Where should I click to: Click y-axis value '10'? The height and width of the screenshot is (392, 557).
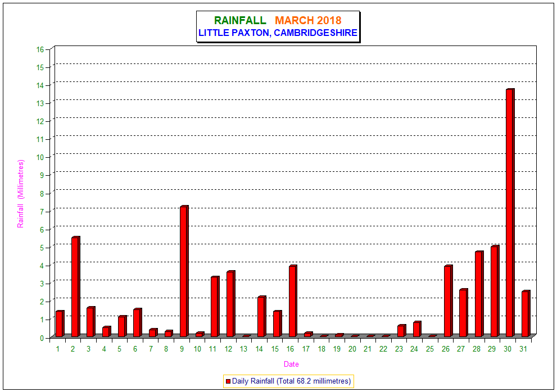coord(40,157)
